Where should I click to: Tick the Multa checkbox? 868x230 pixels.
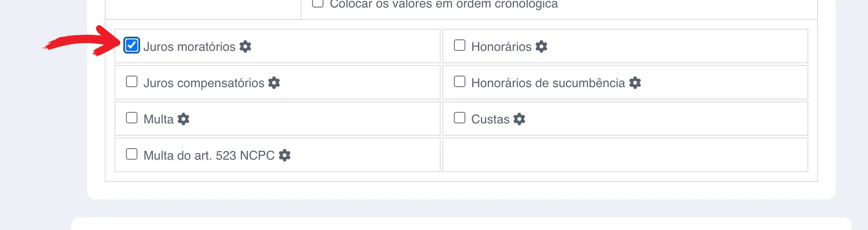(x=132, y=118)
